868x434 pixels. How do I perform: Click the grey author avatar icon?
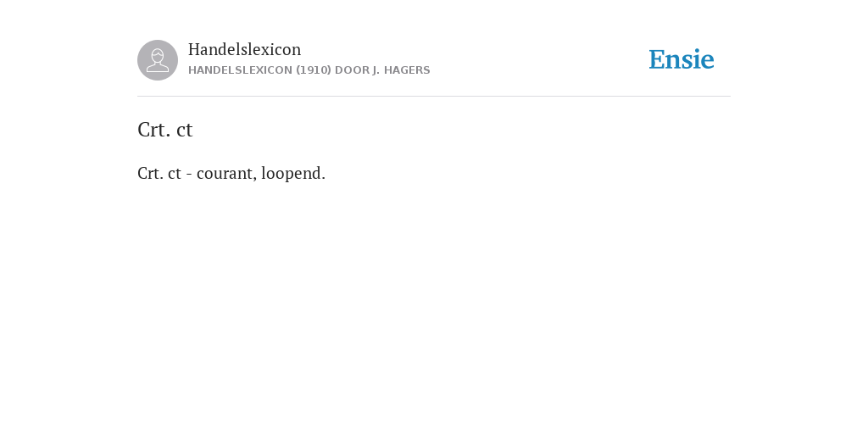click(x=158, y=60)
